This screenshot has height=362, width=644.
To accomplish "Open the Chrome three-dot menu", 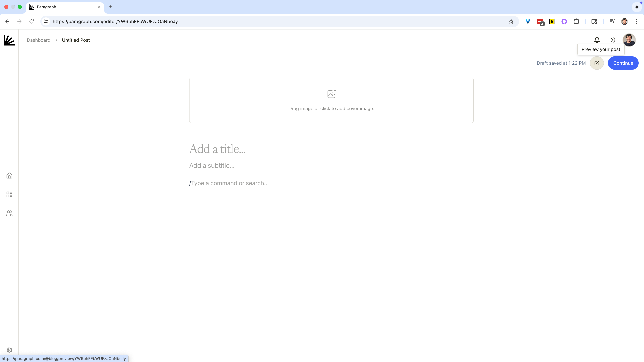I will 636,21.
